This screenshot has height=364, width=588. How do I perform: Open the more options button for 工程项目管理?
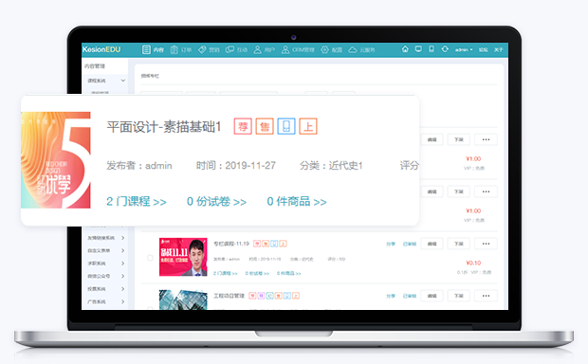(486, 296)
